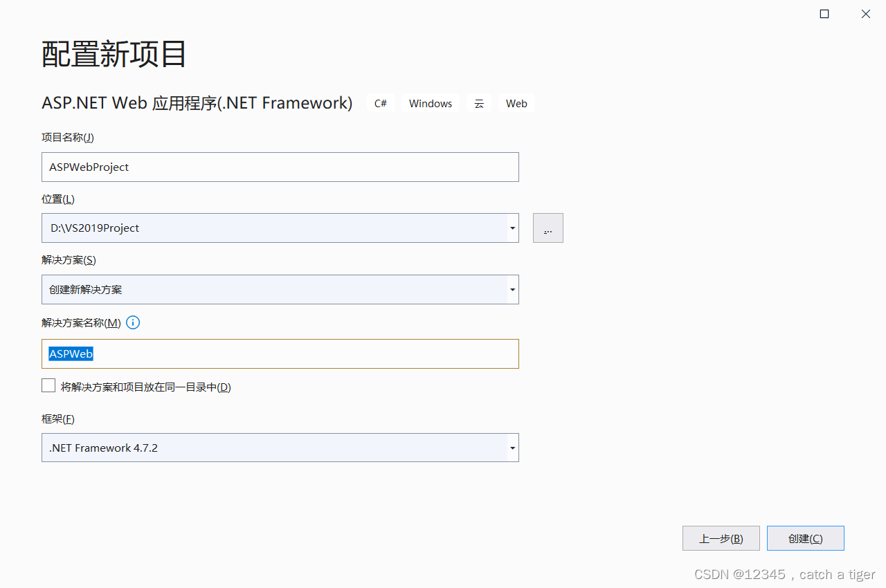
Task: Click the close window icon
Action: tap(865, 13)
